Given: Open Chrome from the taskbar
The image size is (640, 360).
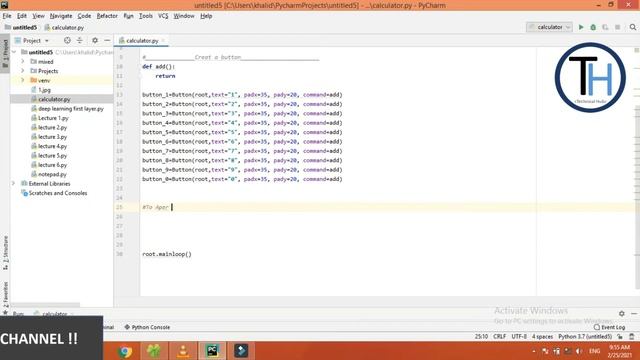Looking at the screenshot, I should 126,351.
